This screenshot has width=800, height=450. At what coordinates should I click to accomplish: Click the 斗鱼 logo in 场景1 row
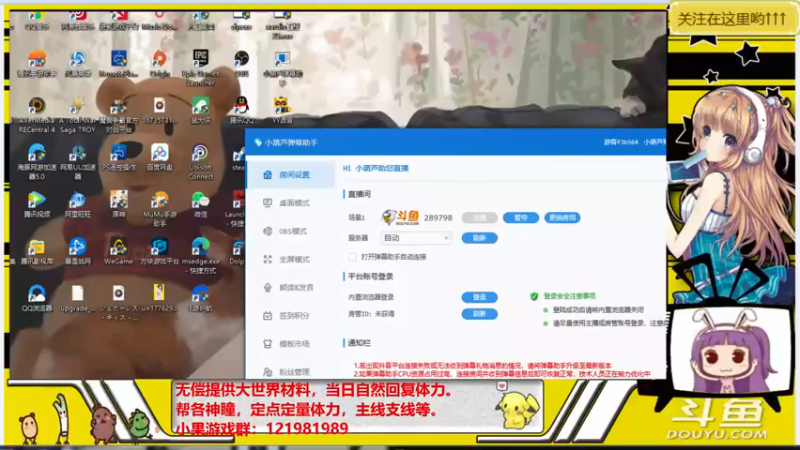[x=401, y=217]
